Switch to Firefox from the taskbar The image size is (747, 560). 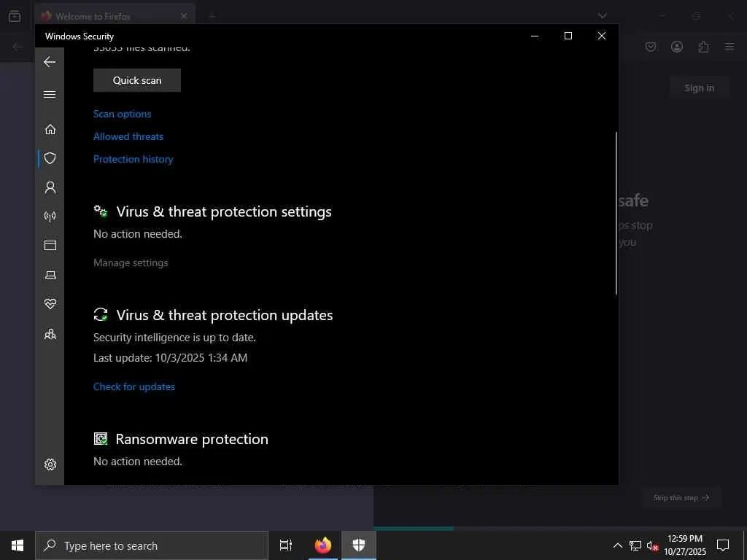coord(323,545)
